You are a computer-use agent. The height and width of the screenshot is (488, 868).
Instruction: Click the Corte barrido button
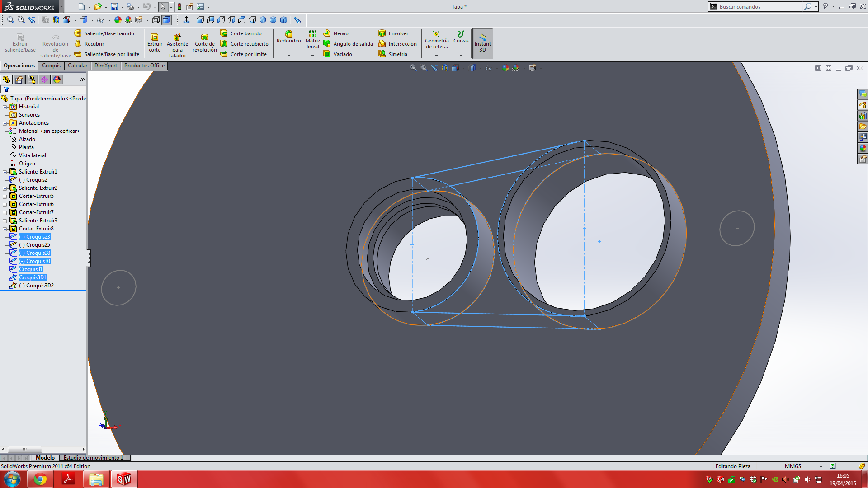tap(241, 33)
